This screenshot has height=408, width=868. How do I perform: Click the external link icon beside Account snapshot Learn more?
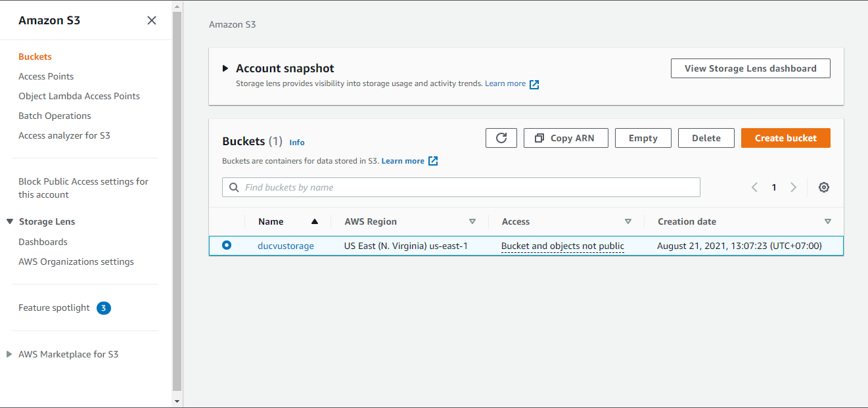534,84
